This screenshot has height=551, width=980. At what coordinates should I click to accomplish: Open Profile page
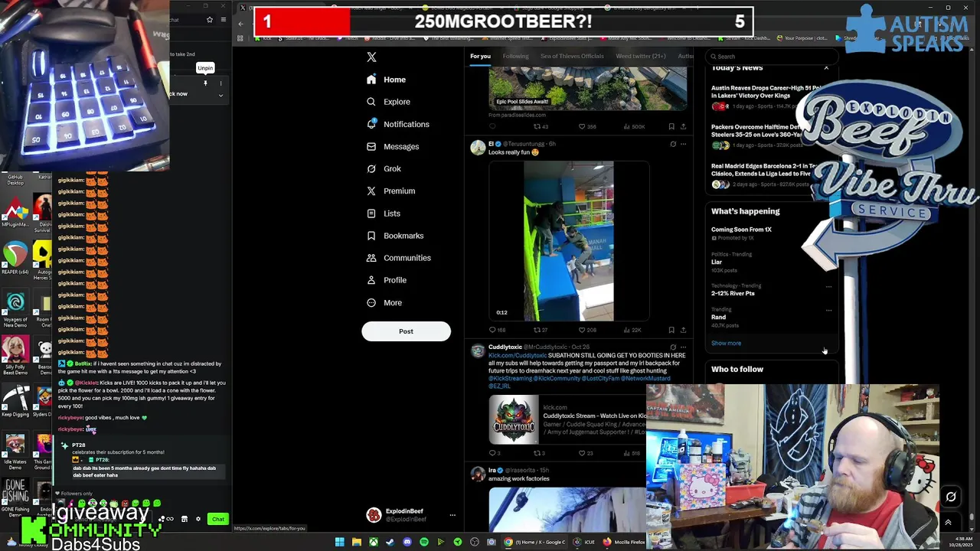[x=387, y=280]
